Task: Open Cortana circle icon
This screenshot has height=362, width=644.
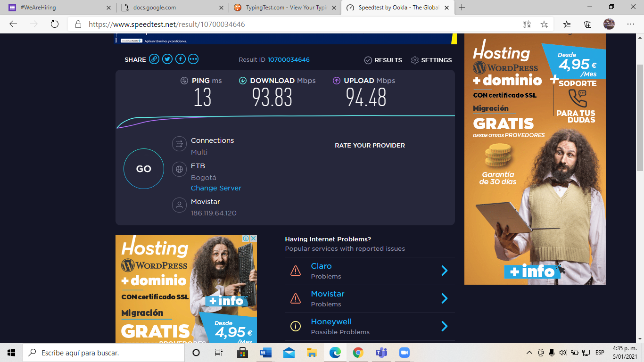Action: pyautogui.click(x=196, y=353)
